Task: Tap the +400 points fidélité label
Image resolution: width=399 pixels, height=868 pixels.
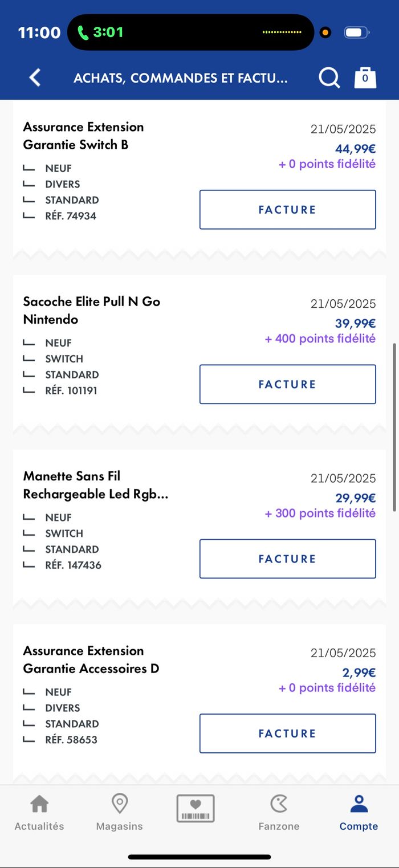Action: pyautogui.click(x=320, y=339)
